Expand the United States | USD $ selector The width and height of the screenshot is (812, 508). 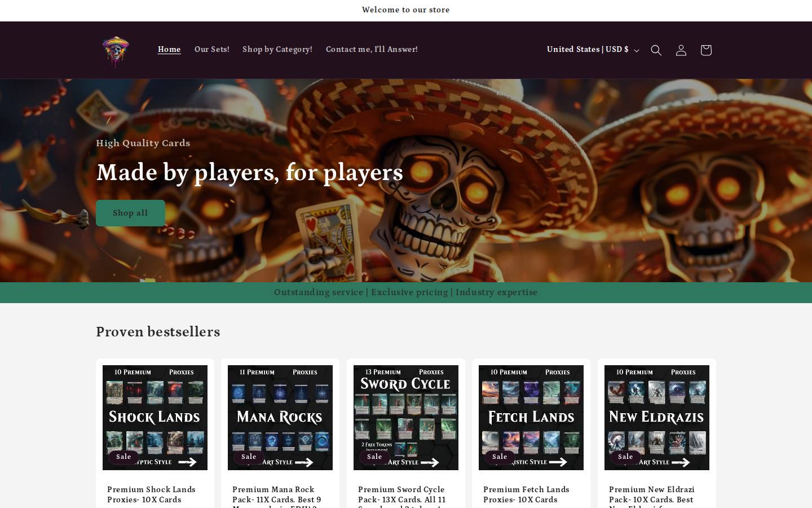click(x=593, y=50)
